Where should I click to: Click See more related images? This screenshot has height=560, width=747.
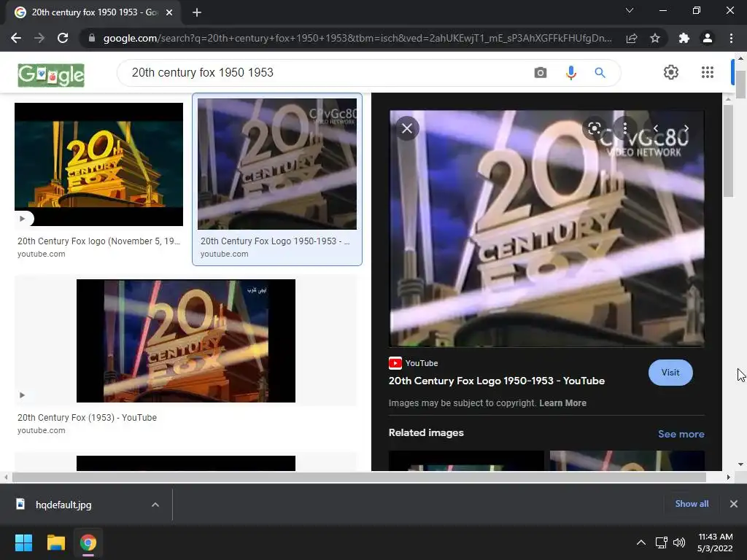[x=681, y=434]
